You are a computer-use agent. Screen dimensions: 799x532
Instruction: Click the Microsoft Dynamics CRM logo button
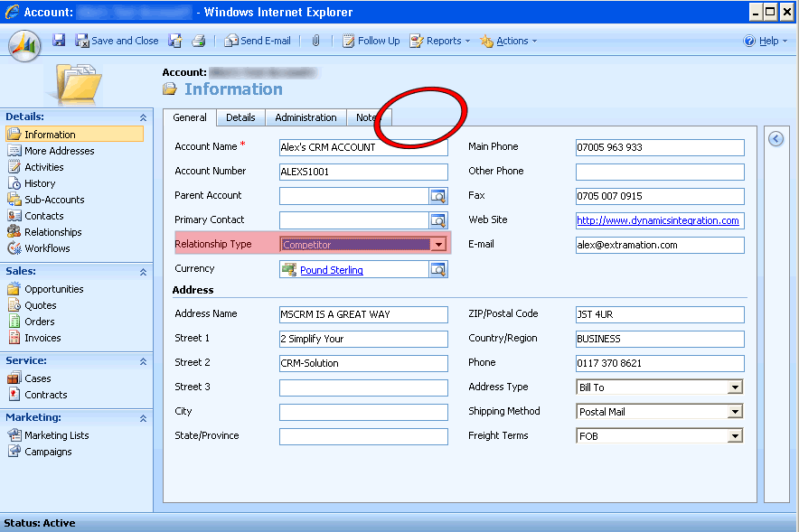point(24,45)
